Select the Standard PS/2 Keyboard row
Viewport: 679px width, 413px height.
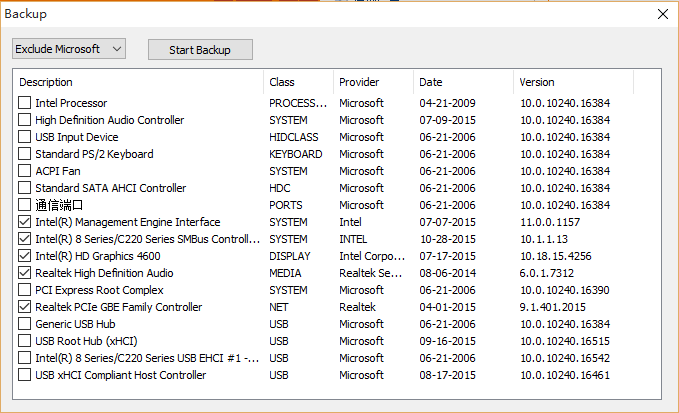(x=94, y=154)
